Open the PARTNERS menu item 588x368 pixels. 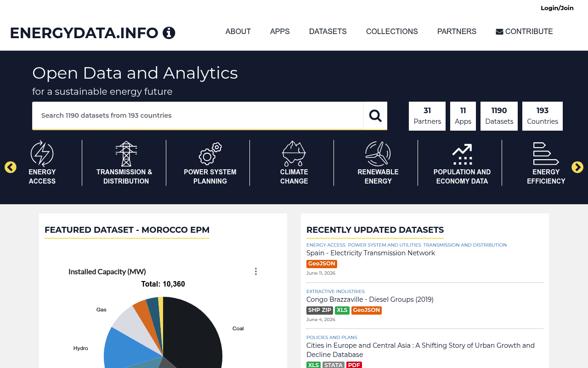[x=457, y=32]
